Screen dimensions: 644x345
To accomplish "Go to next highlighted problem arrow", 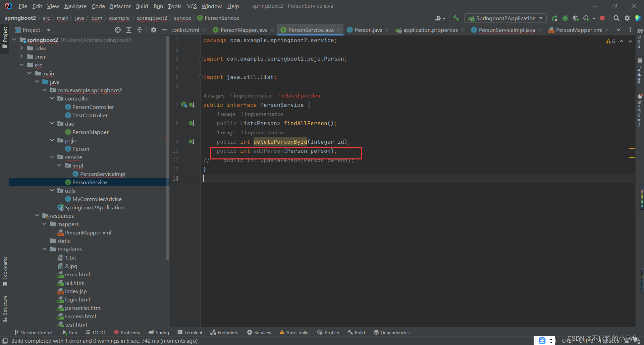I will click(630, 41).
